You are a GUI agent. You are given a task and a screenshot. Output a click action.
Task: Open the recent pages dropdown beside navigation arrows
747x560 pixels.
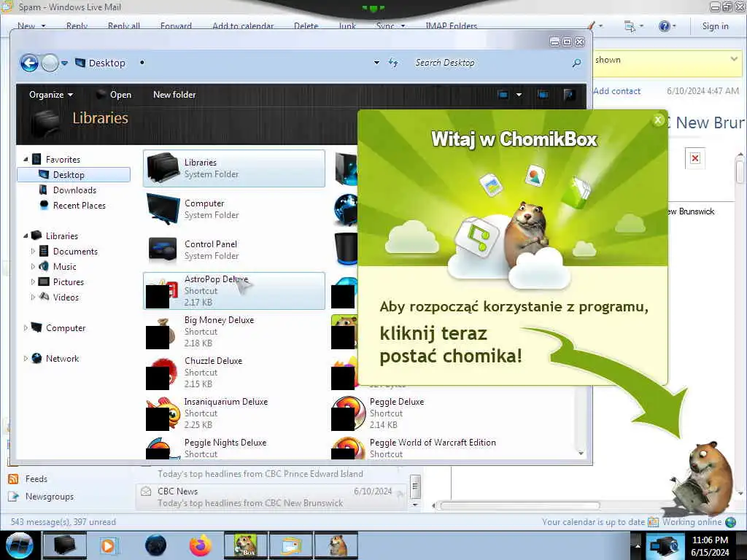(x=64, y=63)
